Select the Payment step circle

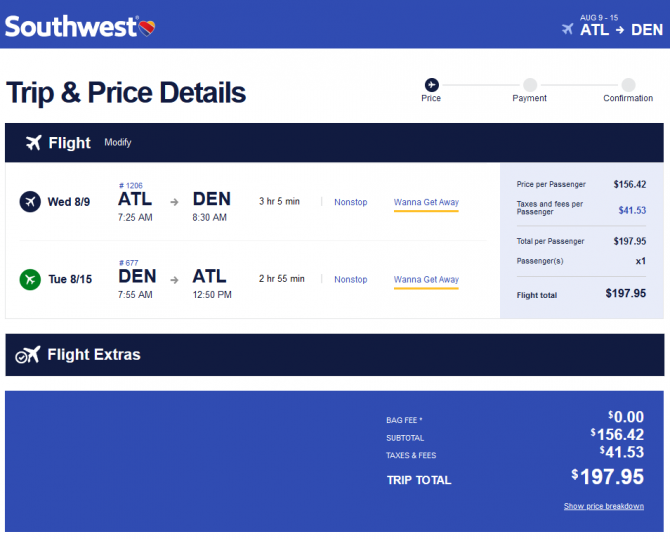coord(530,85)
